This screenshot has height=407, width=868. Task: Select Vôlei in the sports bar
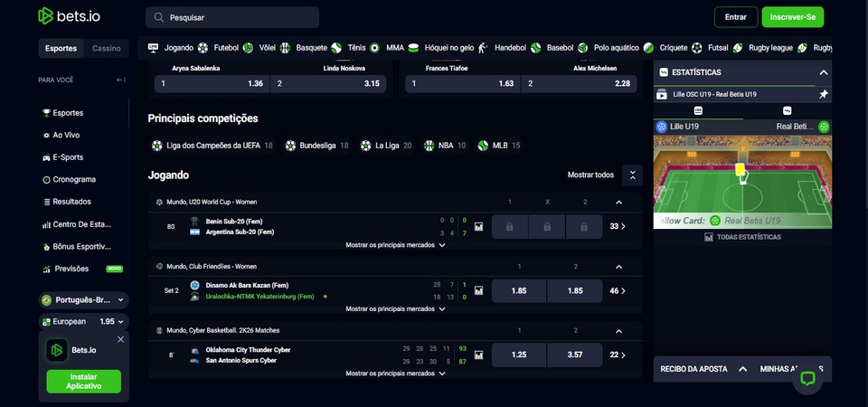259,48
